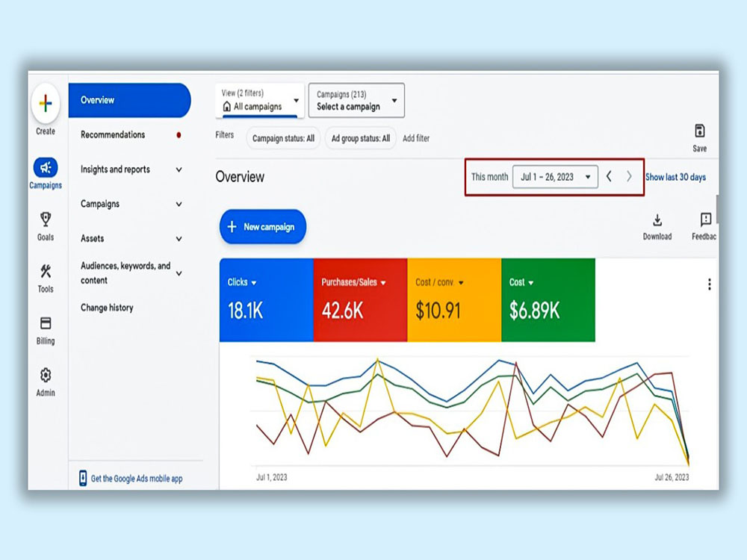Click the This month label
The image size is (747, 560).
pyautogui.click(x=490, y=177)
